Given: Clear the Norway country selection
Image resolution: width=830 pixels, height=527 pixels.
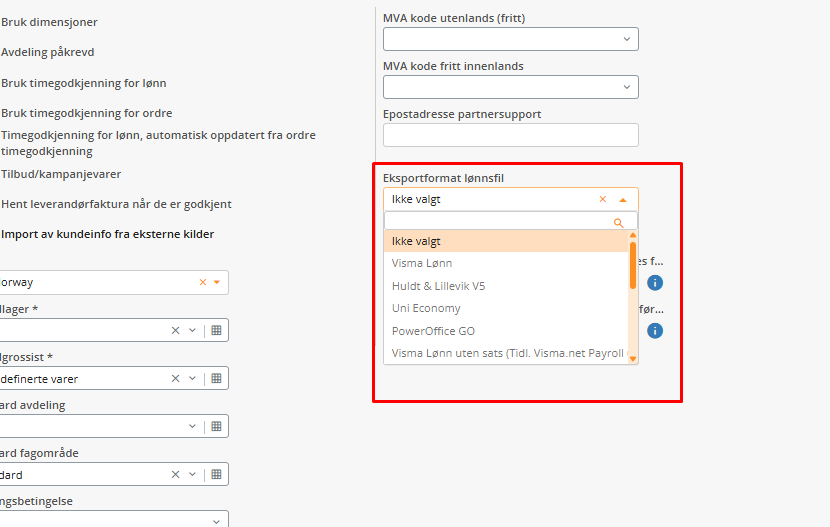Looking at the screenshot, I should point(203,283).
